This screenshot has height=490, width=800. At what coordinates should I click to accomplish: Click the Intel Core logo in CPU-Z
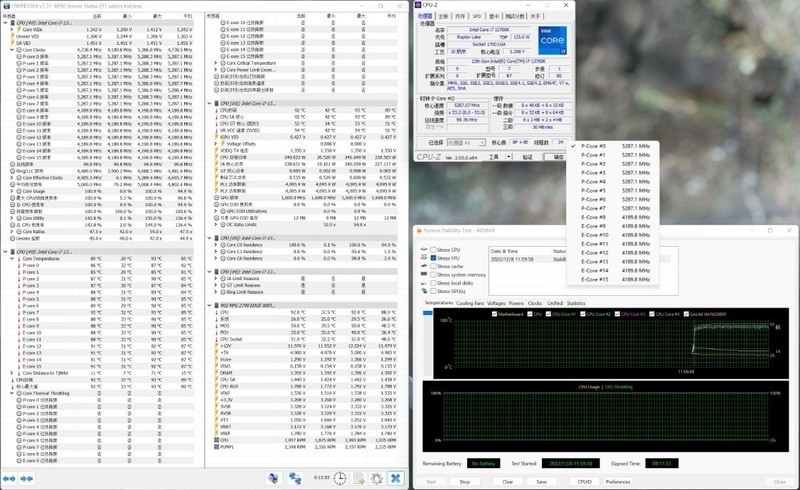coord(550,42)
